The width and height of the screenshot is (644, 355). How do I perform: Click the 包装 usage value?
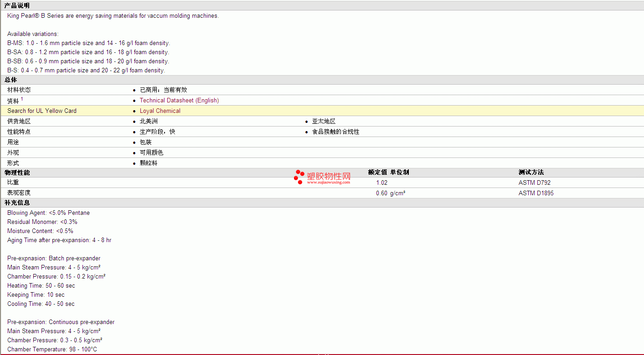pos(145,142)
